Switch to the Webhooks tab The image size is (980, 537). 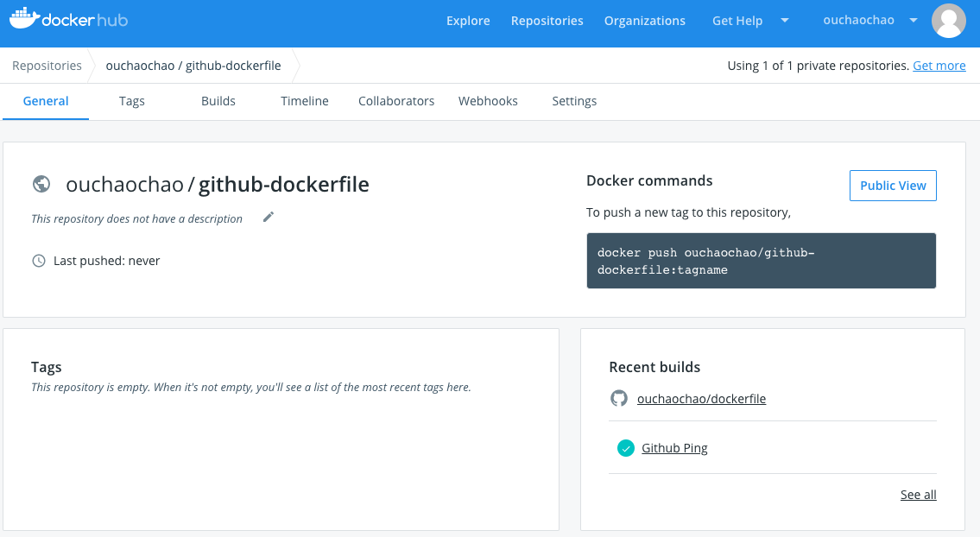tap(488, 101)
